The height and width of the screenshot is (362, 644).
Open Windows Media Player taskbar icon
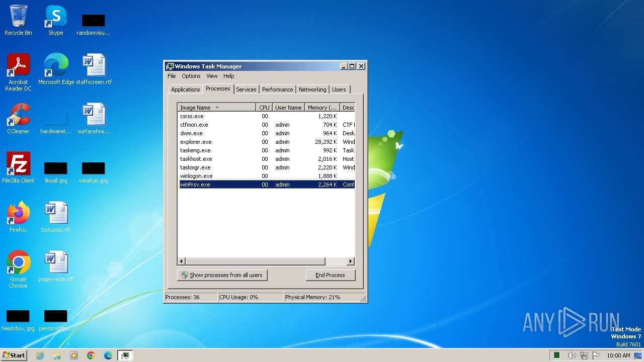pos(74,355)
